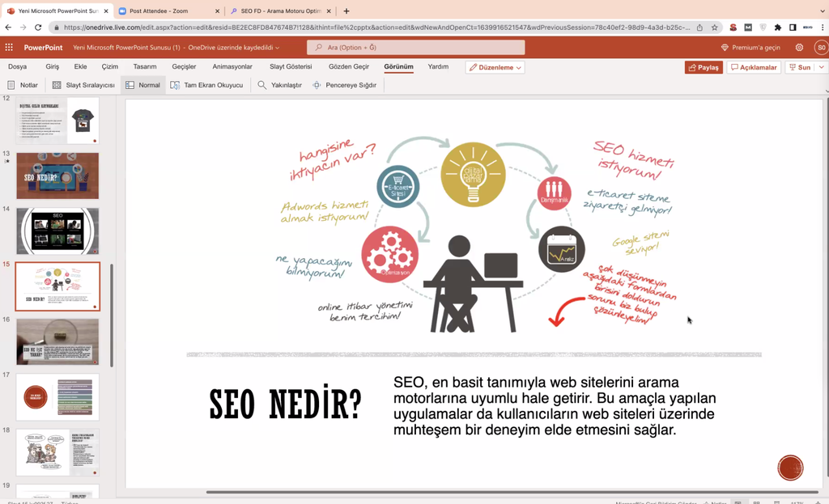829x504 pixels.
Task: Switch to the SEO FD browser tab
Action: 280,11
